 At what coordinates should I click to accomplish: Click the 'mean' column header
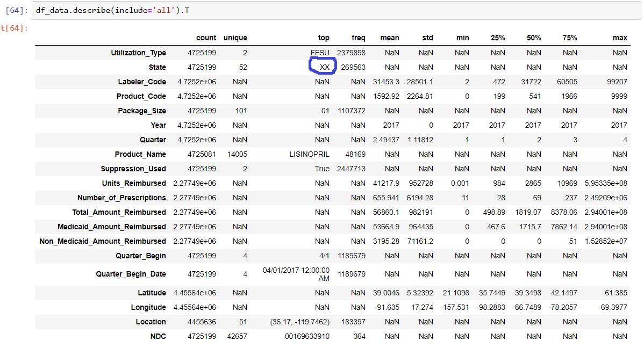click(x=389, y=38)
